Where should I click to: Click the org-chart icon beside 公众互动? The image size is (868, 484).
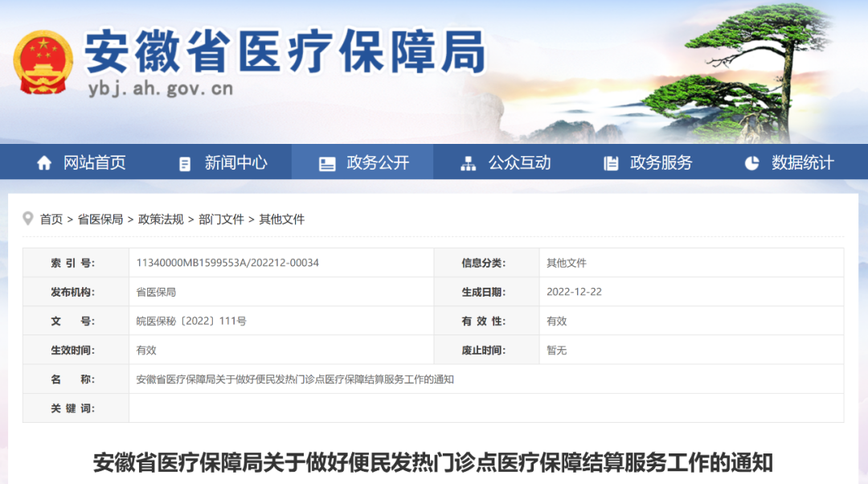point(469,163)
